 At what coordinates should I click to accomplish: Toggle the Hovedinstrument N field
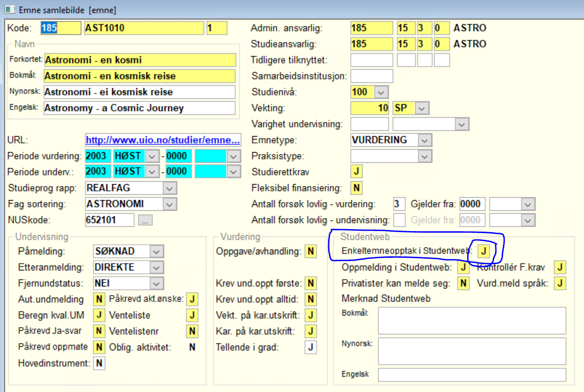tap(99, 363)
